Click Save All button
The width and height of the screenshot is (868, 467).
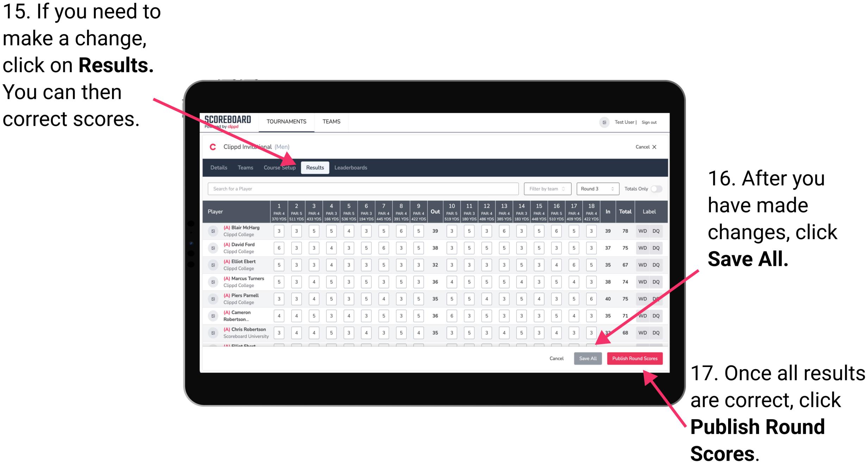point(587,359)
